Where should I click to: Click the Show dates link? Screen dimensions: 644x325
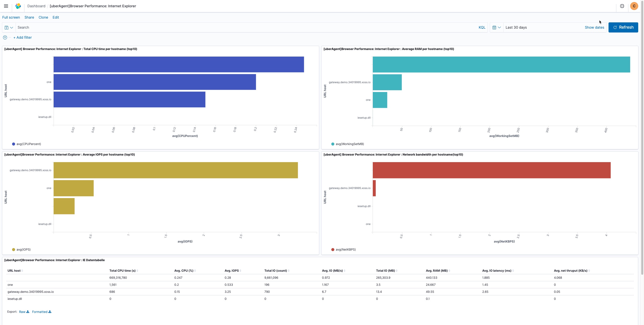(594, 27)
